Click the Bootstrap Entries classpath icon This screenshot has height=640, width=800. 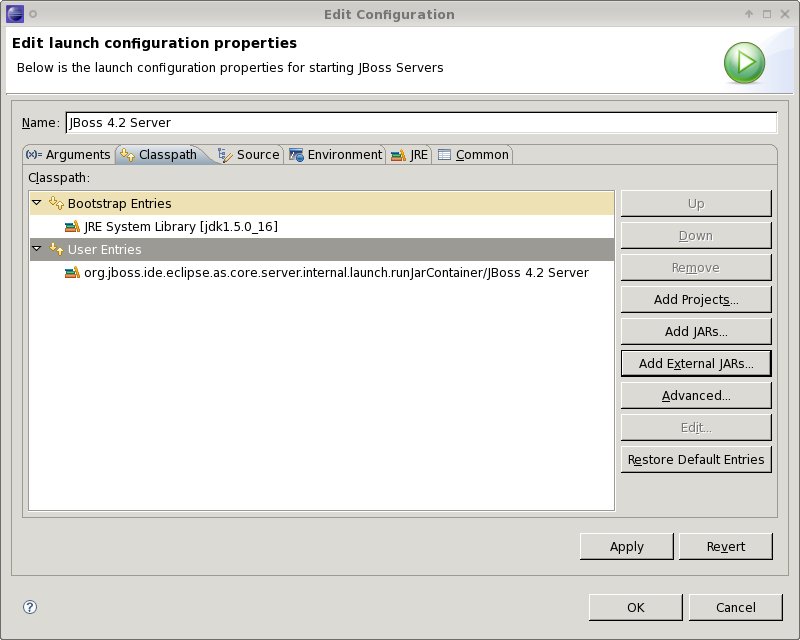tap(56, 203)
